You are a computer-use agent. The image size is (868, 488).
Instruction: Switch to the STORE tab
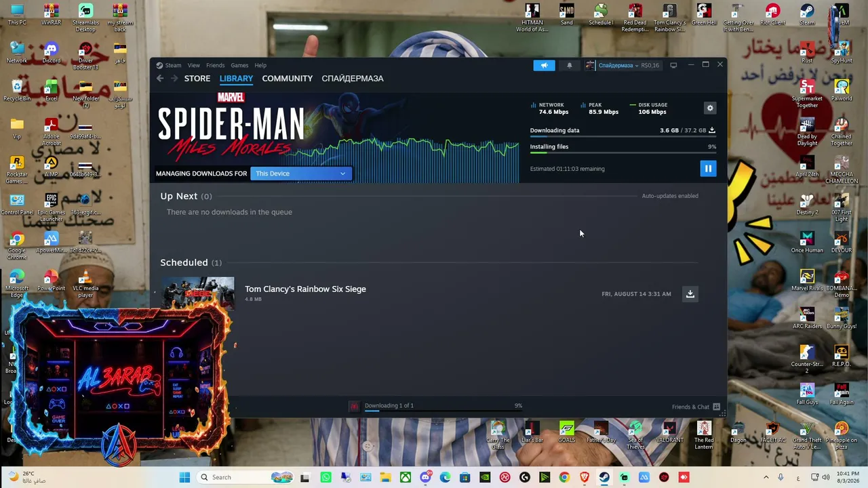coord(197,79)
